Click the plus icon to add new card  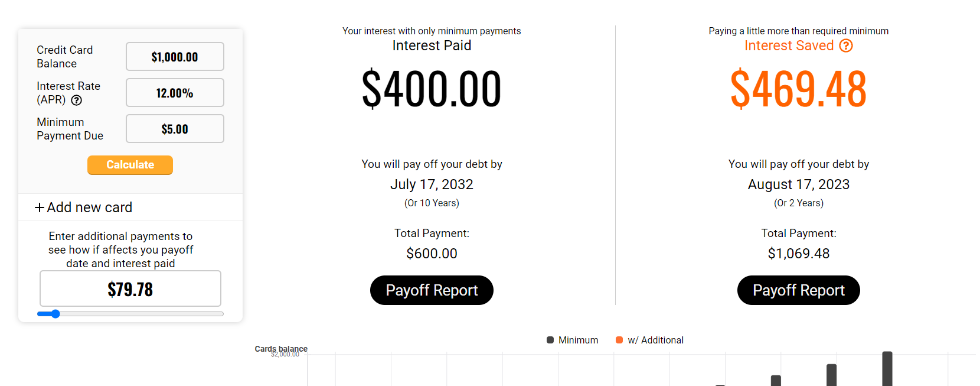point(39,207)
